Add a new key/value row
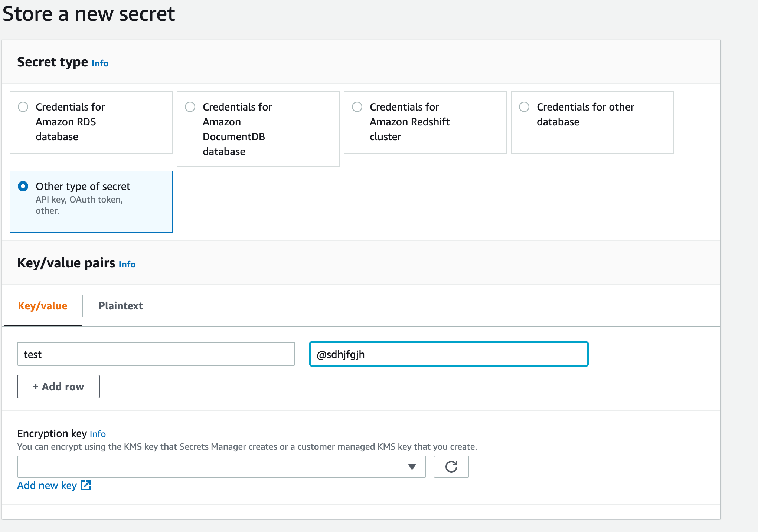The width and height of the screenshot is (758, 532). 58,387
